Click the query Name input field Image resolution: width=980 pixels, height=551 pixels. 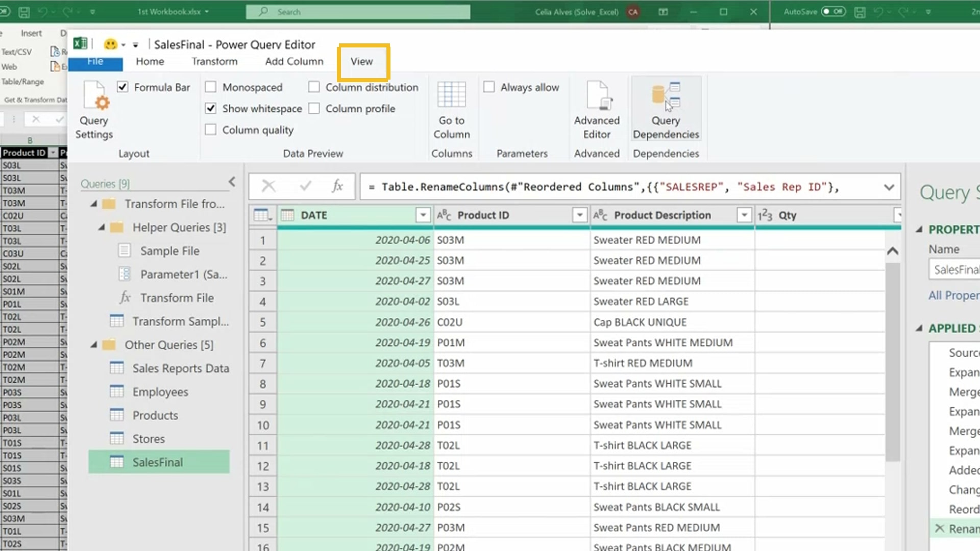954,269
